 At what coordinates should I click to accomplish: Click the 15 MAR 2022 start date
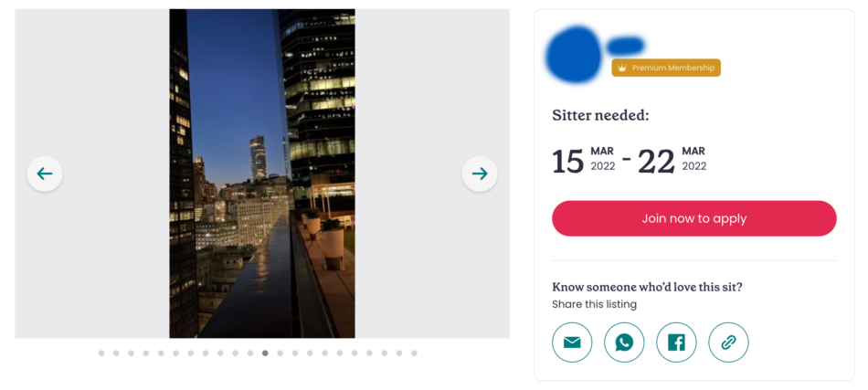[x=584, y=160]
